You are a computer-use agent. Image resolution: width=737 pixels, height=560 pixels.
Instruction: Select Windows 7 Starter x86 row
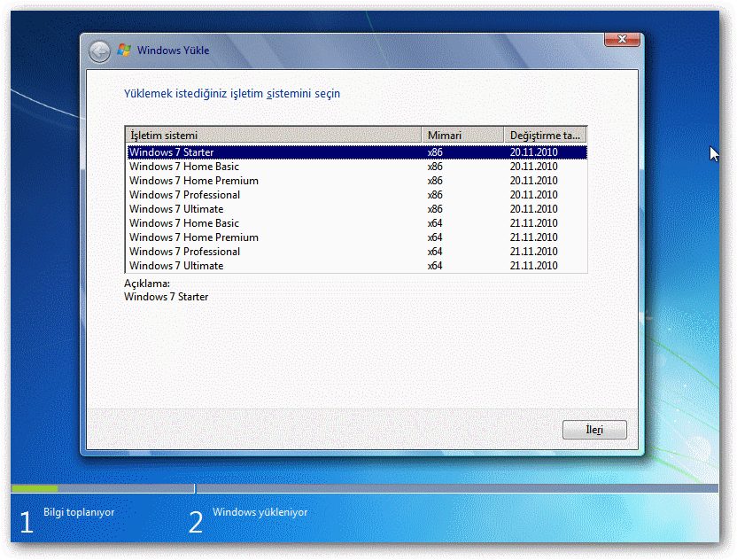coord(357,152)
